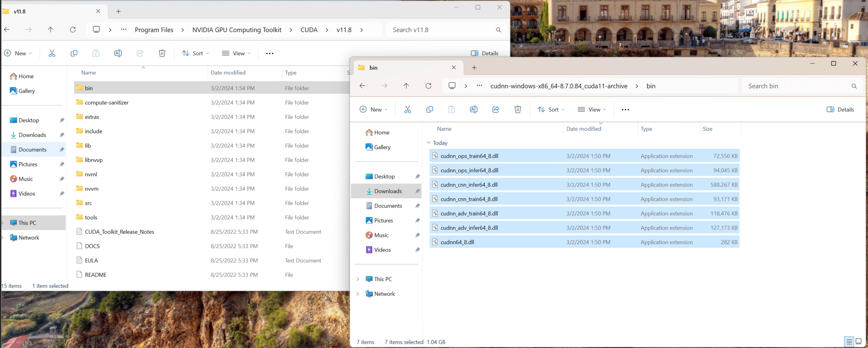Go up one folder level in v11.8 window
This screenshot has height=348, width=868.
pyautogui.click(x=50, y=30)
